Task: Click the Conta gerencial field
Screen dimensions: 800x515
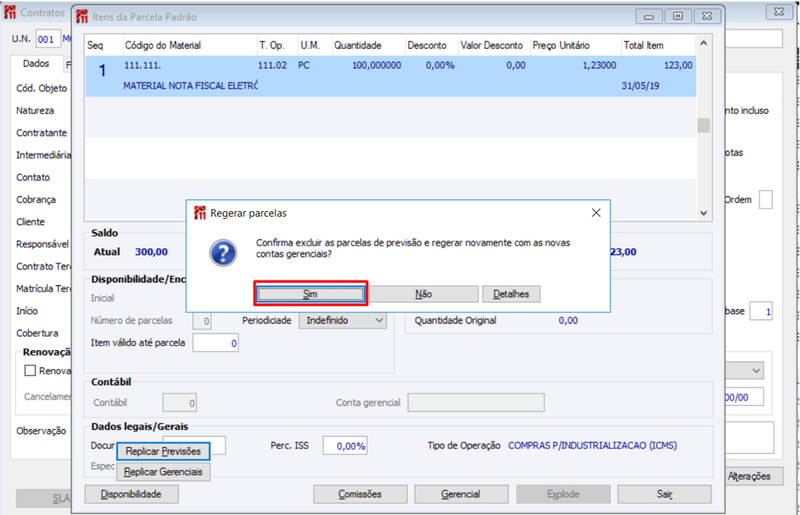Action: coord(476,402)
